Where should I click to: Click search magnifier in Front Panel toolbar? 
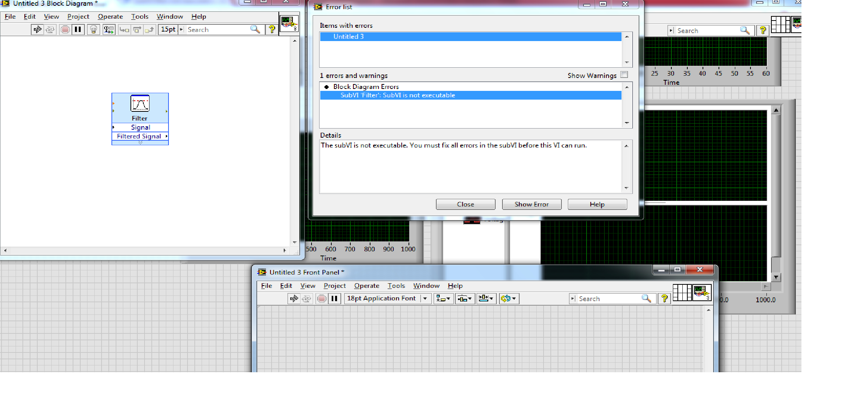(647, 298)
